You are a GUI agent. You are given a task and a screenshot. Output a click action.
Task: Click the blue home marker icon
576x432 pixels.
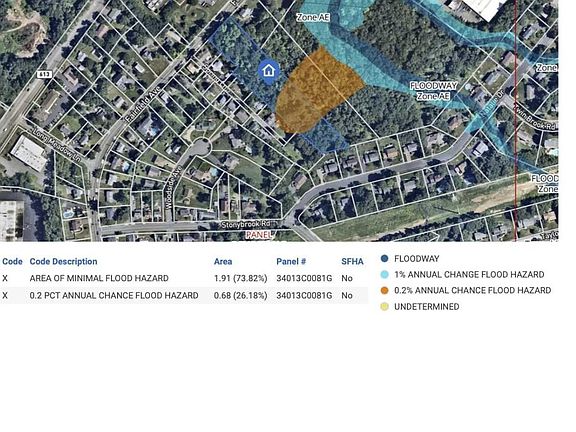(269, 71)
